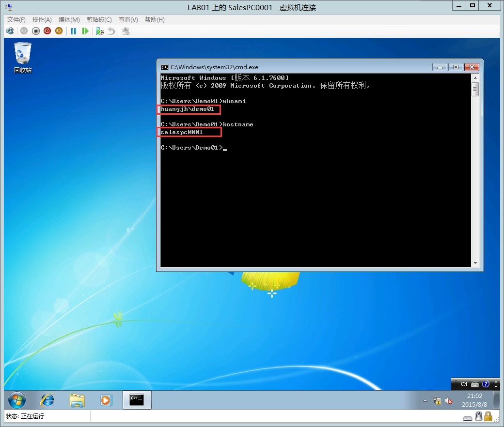Launch Internet Explorer from the taskbar
The height and width of the screenshot is (427, 504).
click(47, 400)
